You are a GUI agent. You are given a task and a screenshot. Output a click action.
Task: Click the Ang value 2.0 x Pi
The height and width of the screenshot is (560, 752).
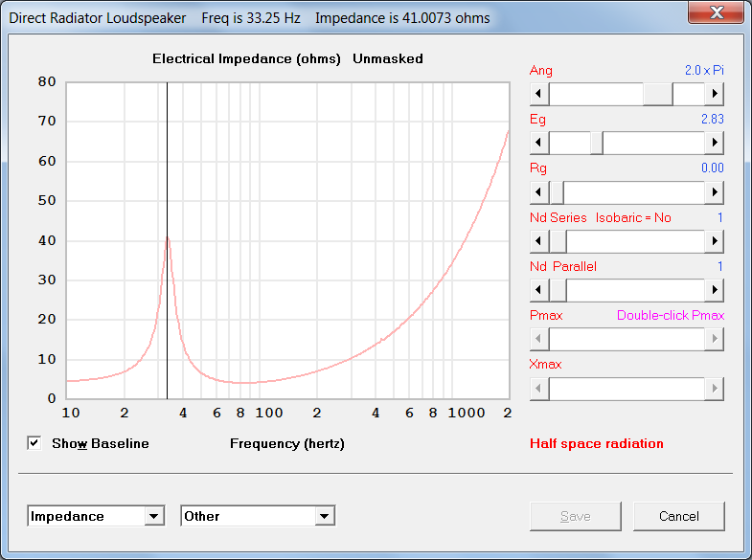pyautogui.click(x=704, y=71)
